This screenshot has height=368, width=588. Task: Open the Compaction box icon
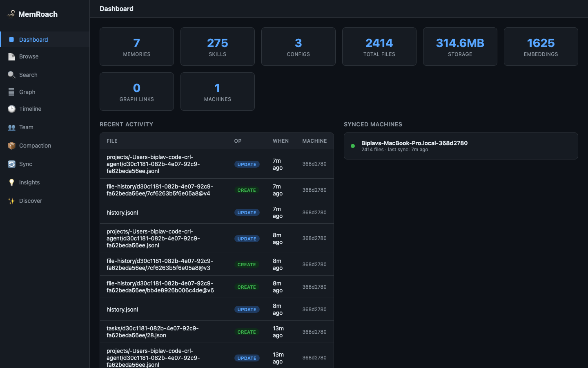pos(11,146)
